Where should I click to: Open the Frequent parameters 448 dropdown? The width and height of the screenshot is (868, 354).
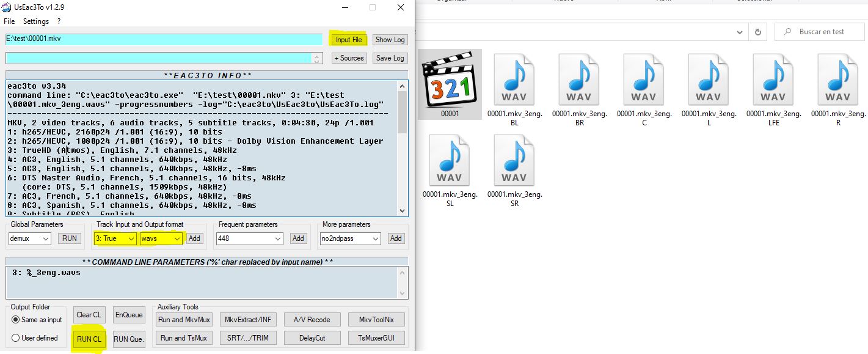(249, 238)
